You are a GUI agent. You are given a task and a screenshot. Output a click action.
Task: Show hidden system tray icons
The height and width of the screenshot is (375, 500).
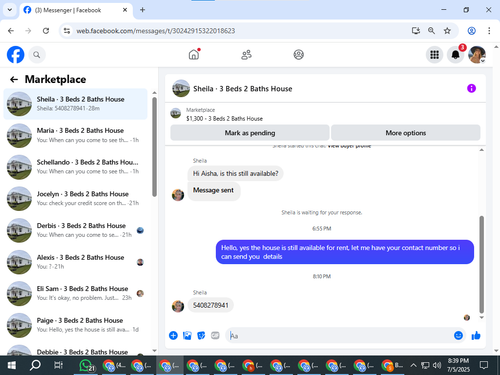click(413, 365)
